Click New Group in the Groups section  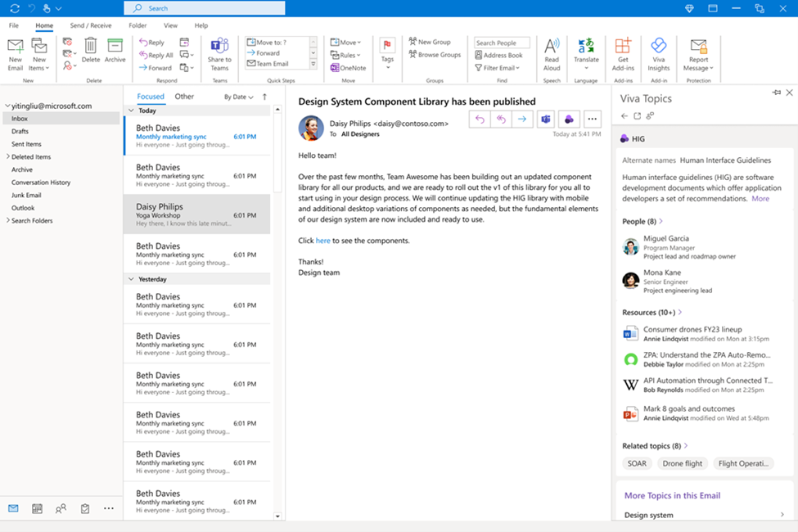430,42
